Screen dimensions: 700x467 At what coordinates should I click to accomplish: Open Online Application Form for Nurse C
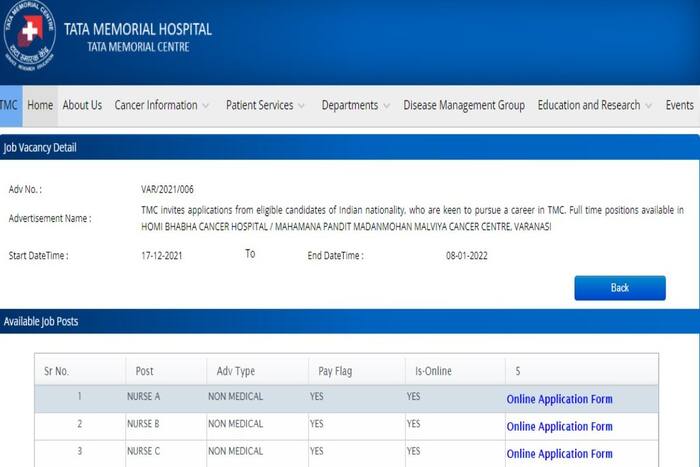[559, 453]
